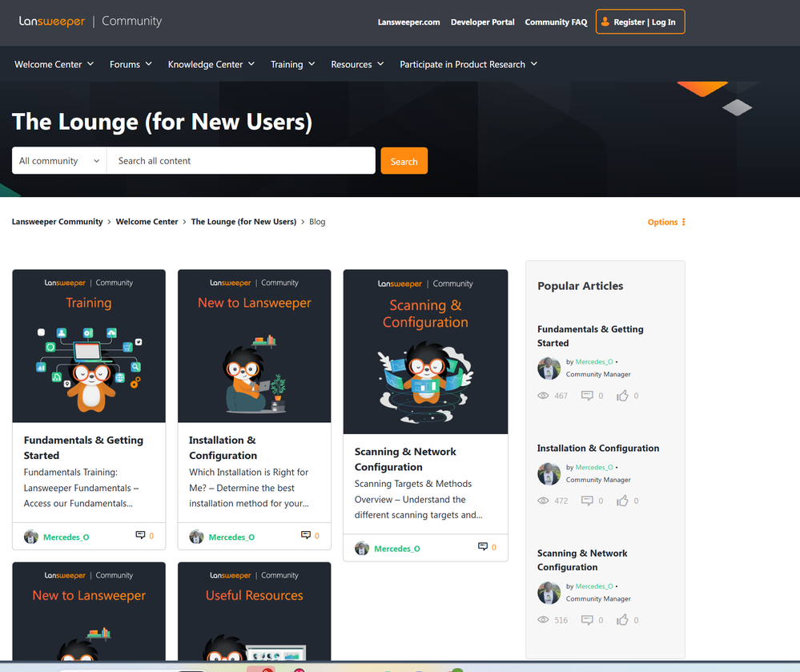Click the user icon in Register button

coord(605,22)
